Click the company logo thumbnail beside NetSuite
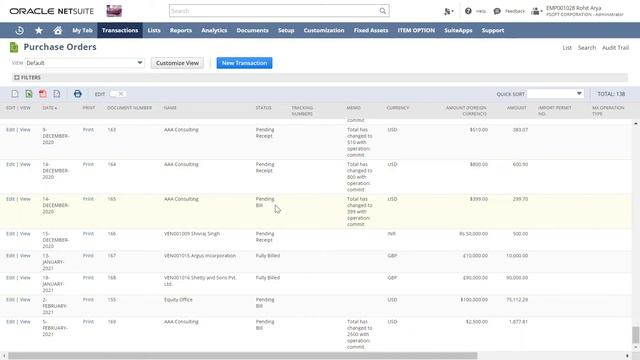640x360 pixels. point(114,11)
